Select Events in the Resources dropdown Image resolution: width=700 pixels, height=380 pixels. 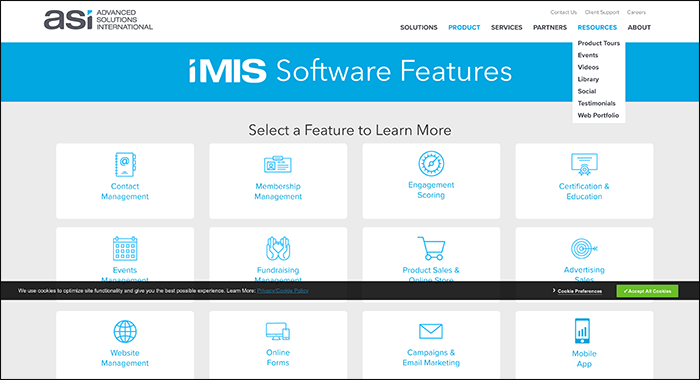588,55
